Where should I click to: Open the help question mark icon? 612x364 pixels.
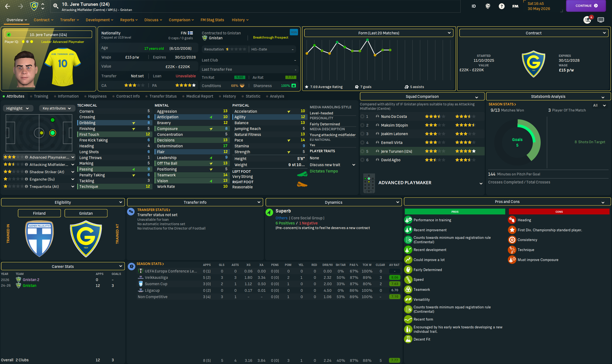pyautogui.click(x=502, y=6)
